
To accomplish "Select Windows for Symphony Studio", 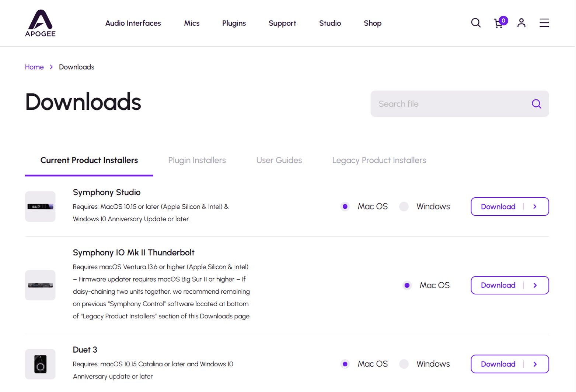I will tap(404, 206).
